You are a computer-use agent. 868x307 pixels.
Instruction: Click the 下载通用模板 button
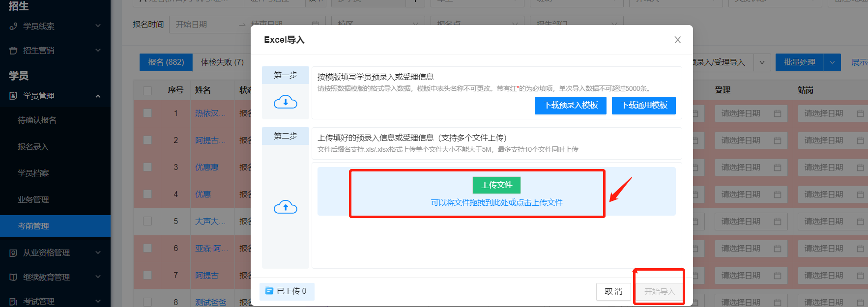tap(644, 105)
